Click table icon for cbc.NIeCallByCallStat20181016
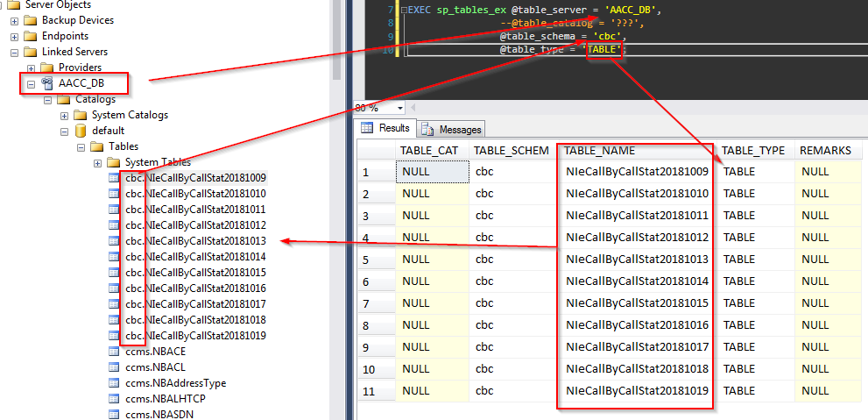The height and width of the screenshot is (420, 868). tap(114, 288)
